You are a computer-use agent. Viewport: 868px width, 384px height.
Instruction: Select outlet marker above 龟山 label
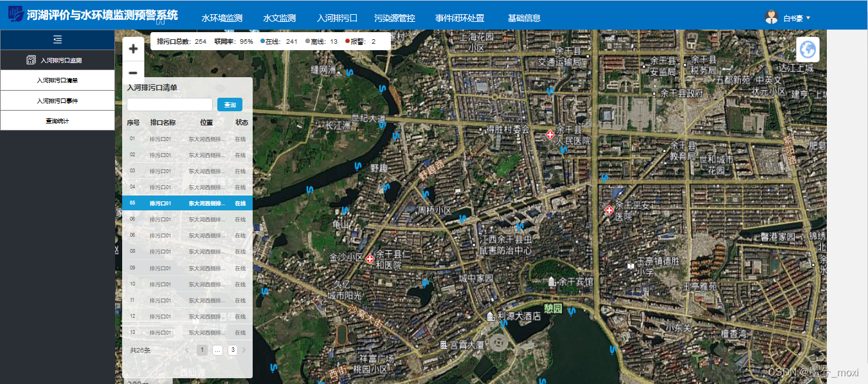click(x=345, y=210)
